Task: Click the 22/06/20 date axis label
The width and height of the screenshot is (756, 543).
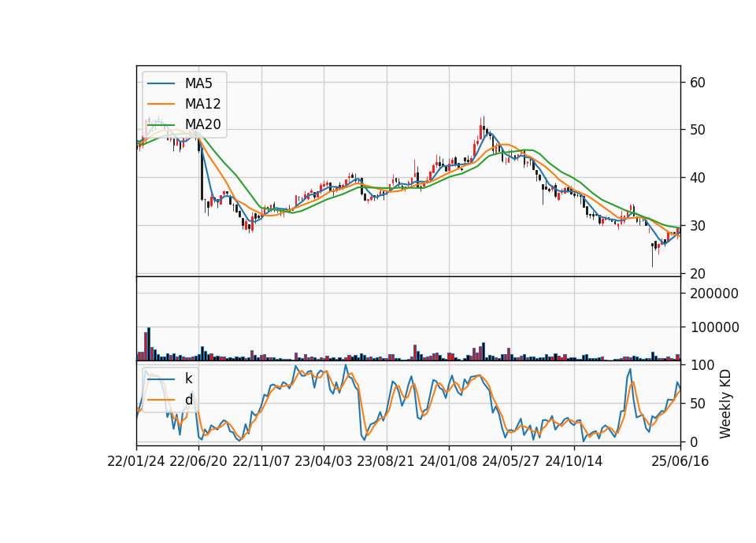Action: [198, 461]
